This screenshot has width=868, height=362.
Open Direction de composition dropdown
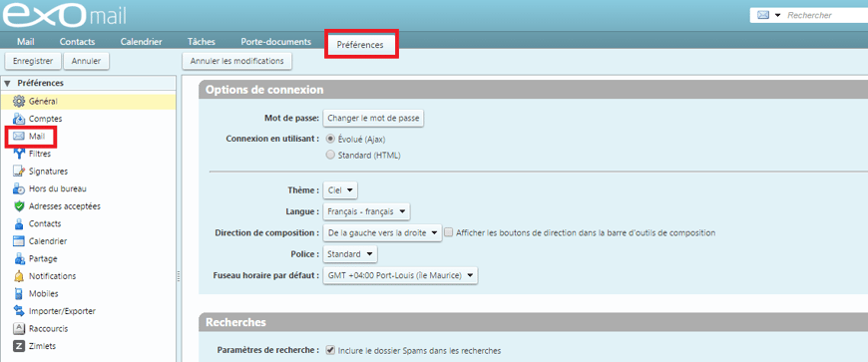pos(382,233)
